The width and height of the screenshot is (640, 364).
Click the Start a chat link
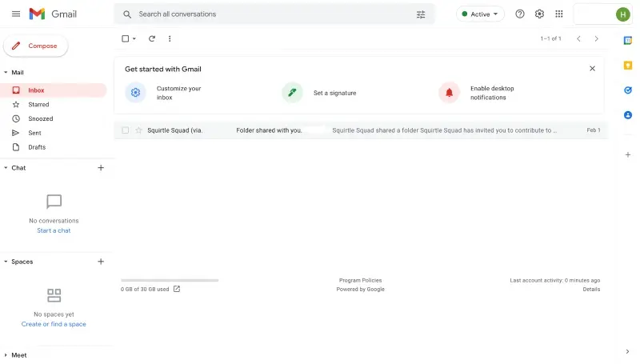pos(54,230)
